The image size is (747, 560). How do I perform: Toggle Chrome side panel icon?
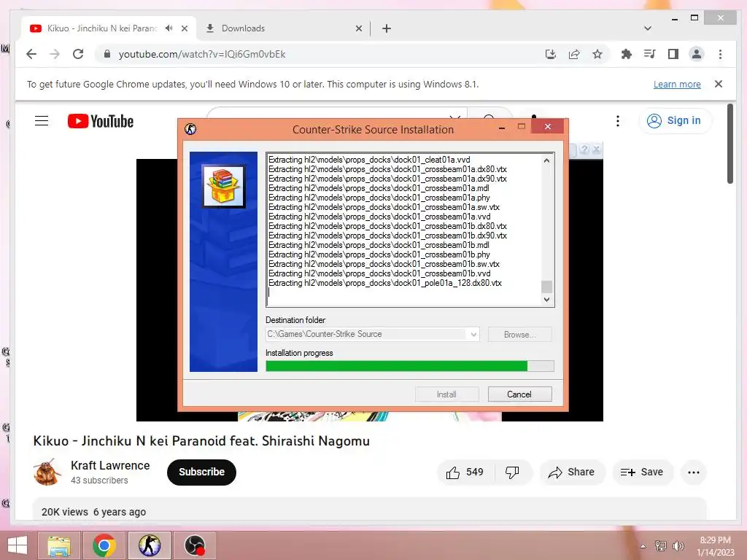[x=673, y=54]
